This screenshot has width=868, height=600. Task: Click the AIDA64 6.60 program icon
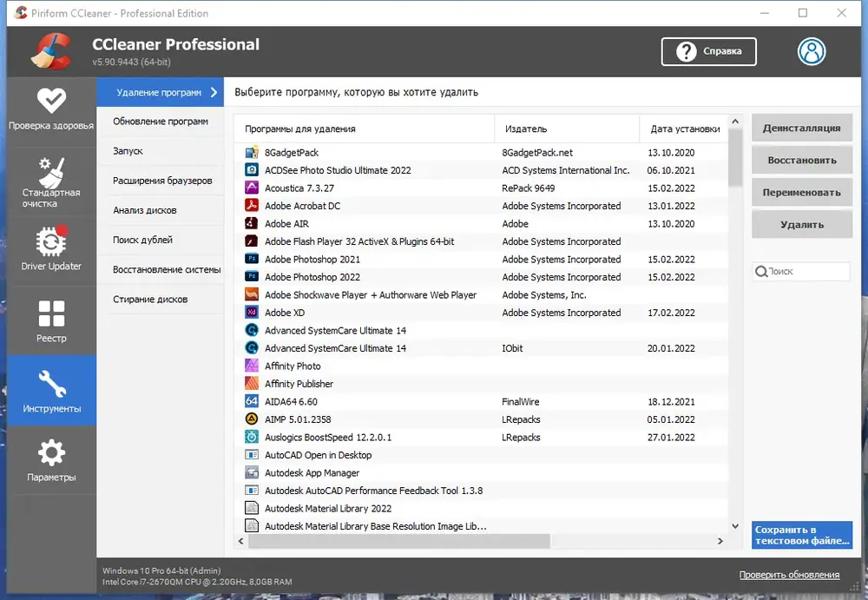[251, 402]
